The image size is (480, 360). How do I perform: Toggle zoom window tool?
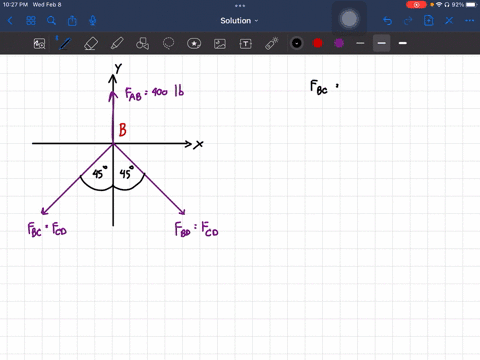click(x=39, y=44)
